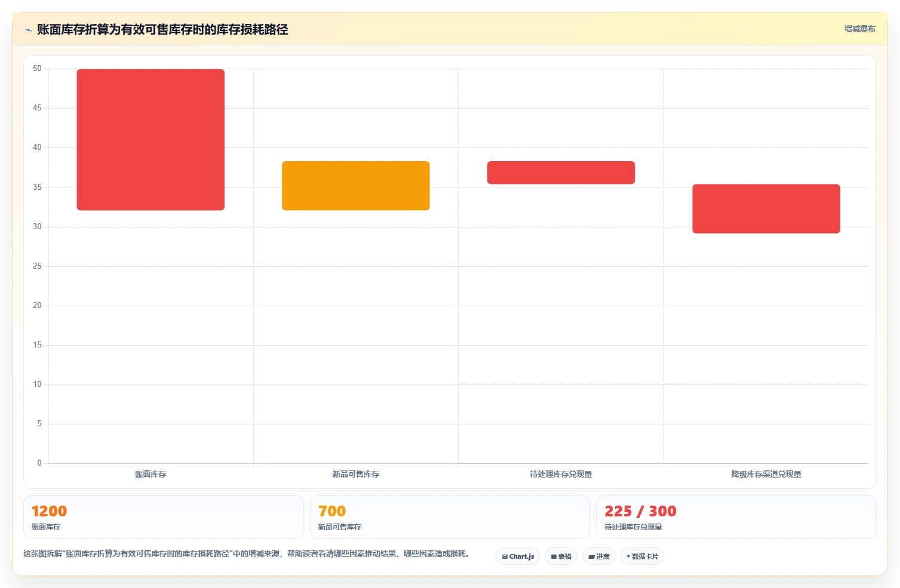
Task: Click the 225 / 300 待处理库存兑现量 card
Action: point(736,517)
